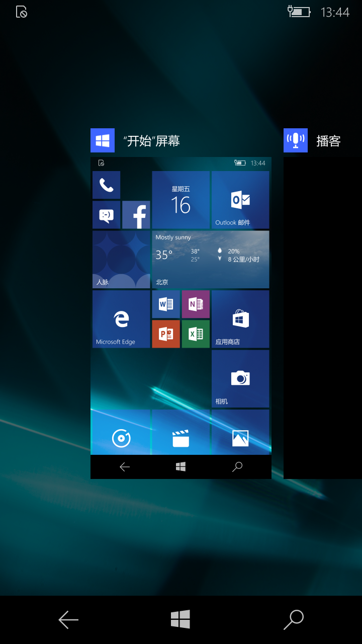Tap the Windows logo inside Start preview
The height and width of the screenshot is (644, 362).
coord(181,467)
